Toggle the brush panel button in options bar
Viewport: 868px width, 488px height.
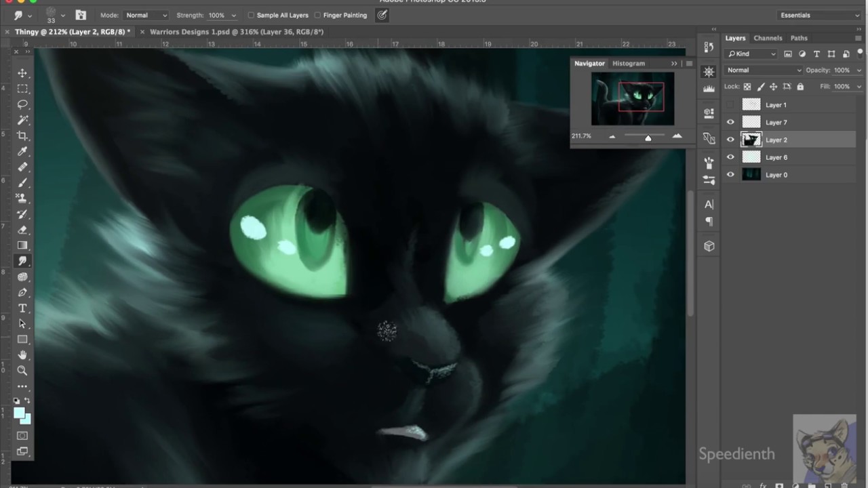click(x=81, y=15)
